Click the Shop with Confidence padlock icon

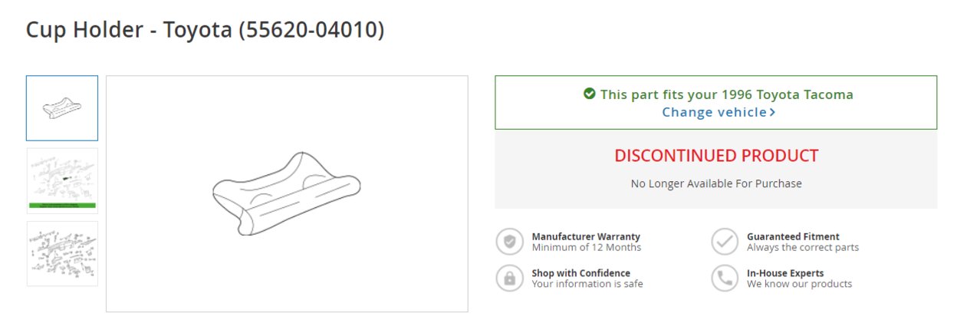pyautogui.click(x=509, y=278)
